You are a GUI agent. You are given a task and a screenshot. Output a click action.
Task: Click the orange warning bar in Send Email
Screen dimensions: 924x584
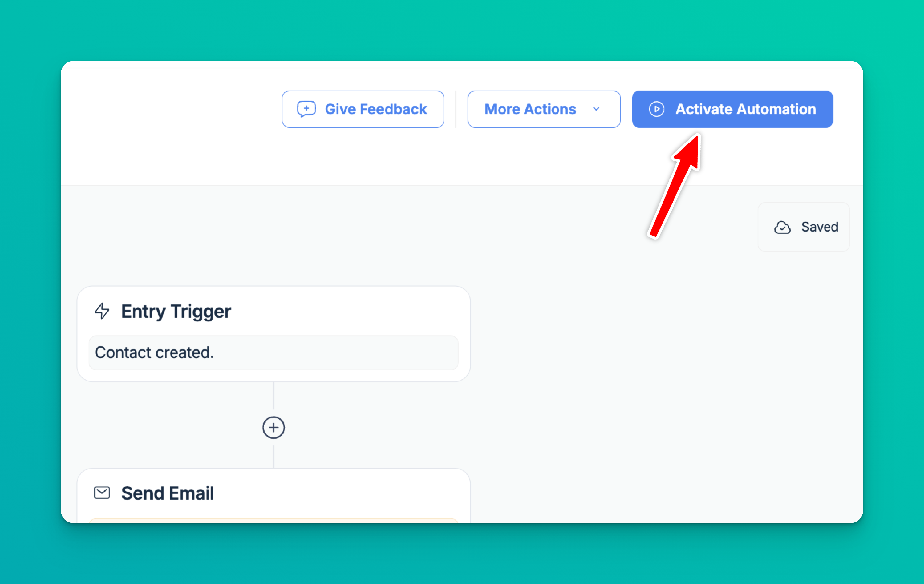pos(274,520)
